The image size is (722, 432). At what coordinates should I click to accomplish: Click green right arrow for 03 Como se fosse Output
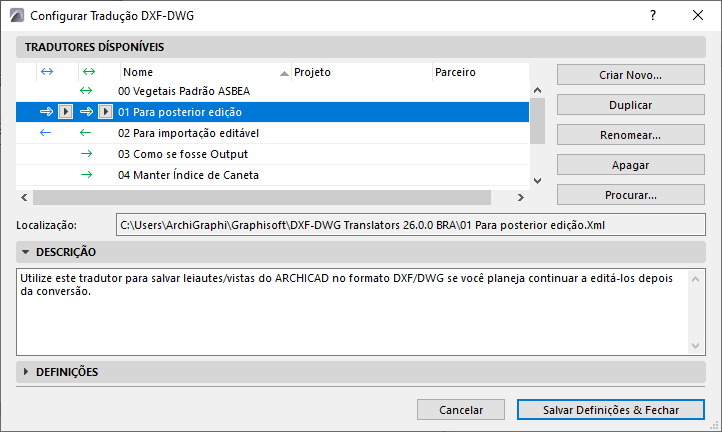(x=86, y=154)
